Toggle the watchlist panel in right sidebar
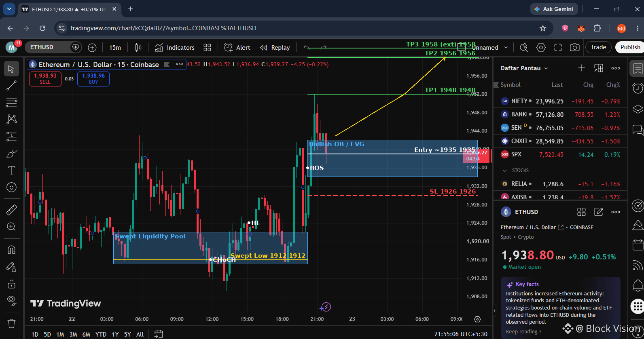 click(638, 68)
